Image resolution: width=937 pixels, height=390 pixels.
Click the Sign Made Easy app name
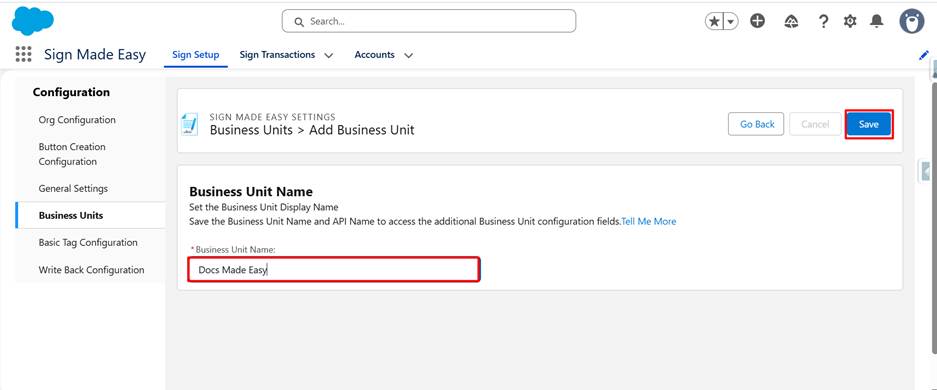coord(95,55)
